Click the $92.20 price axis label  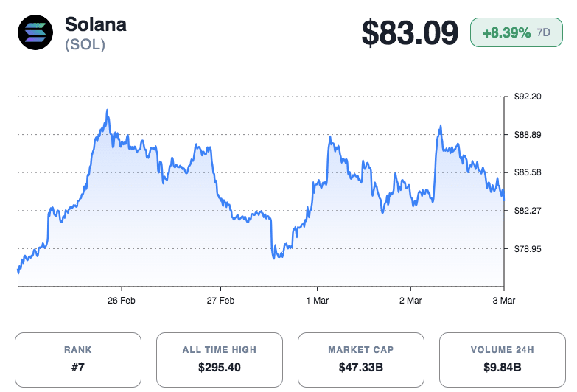(x=528, y=97)
